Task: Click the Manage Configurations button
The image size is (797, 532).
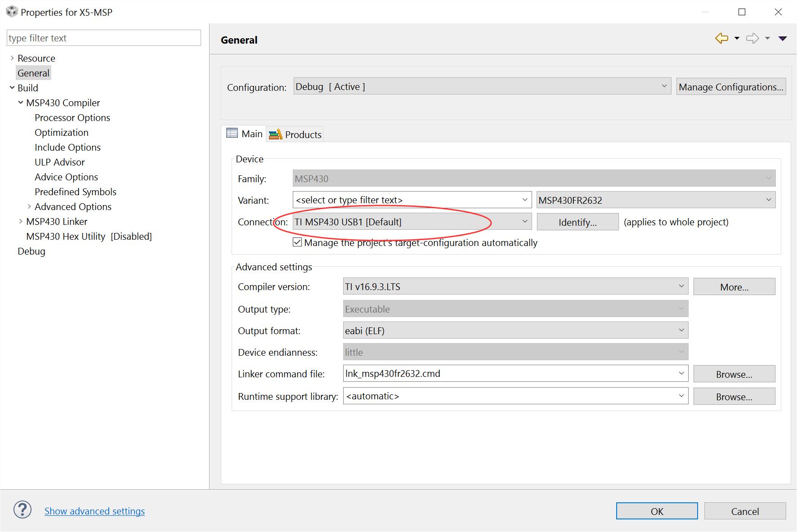Action: [x=731, y=87]
